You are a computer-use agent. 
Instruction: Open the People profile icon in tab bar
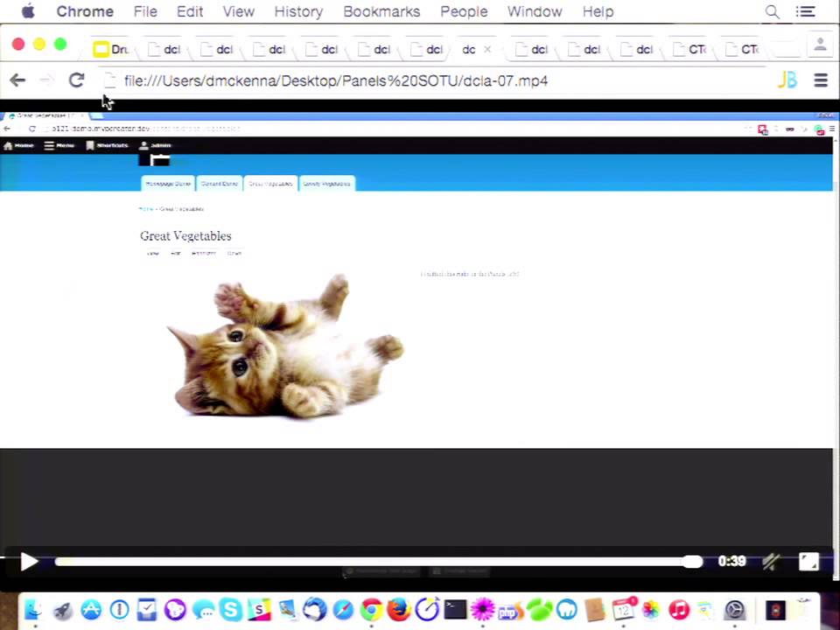pos(820,45)
